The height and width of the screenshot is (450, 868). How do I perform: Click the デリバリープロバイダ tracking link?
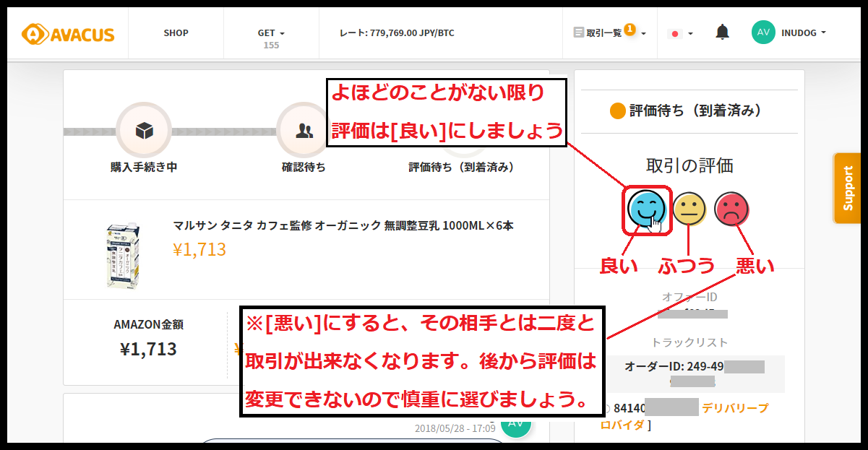734,409
